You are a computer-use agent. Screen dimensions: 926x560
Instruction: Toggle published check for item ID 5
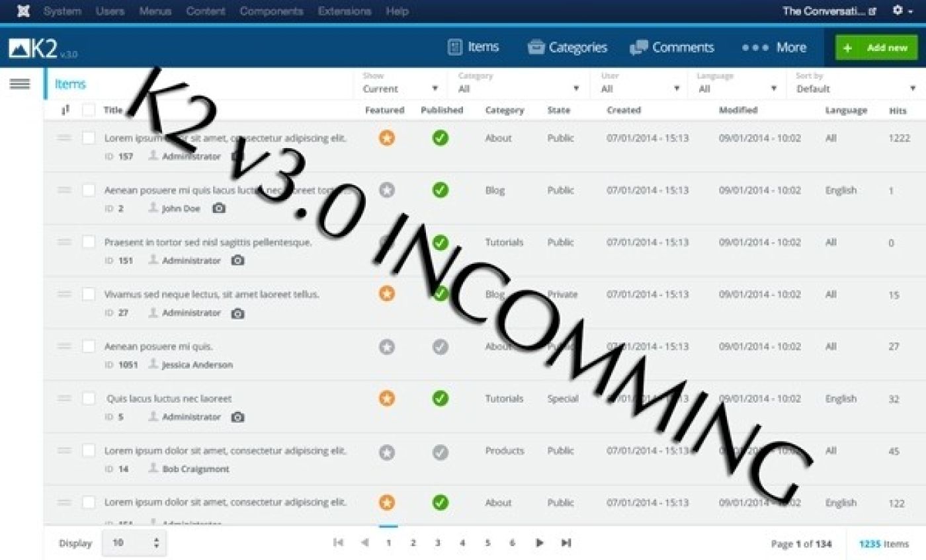coord(441,399)
